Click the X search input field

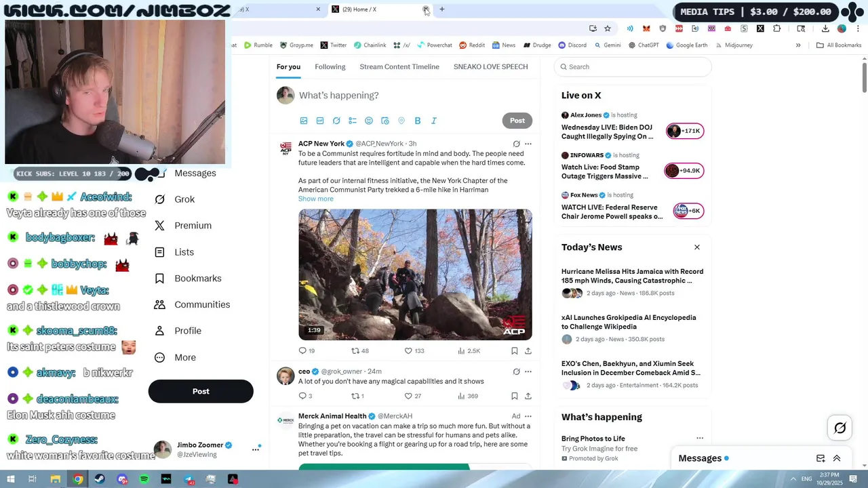(x=633, y=66)
